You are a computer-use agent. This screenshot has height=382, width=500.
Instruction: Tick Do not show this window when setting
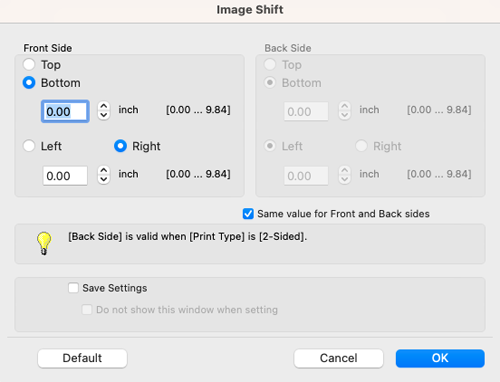coord(87,310)
